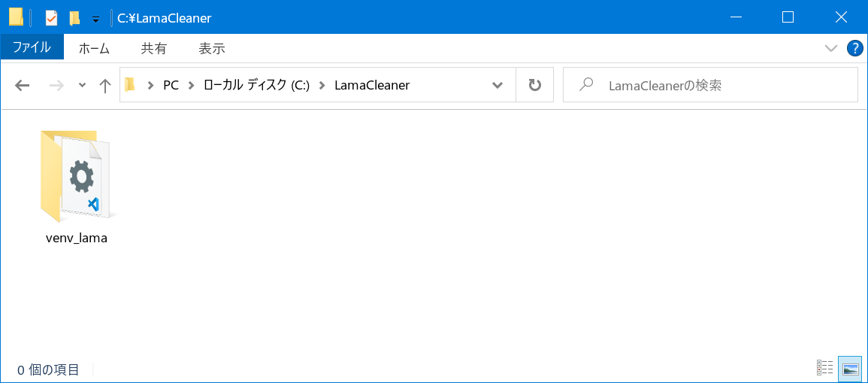Switch to details view layout

tap(825, 367)
